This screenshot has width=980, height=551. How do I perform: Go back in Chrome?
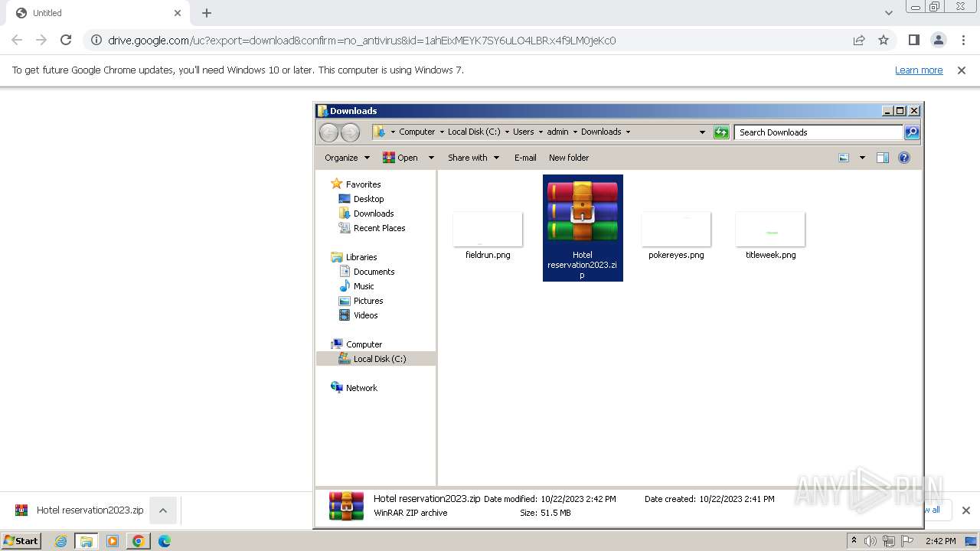[x=17, y=40]
